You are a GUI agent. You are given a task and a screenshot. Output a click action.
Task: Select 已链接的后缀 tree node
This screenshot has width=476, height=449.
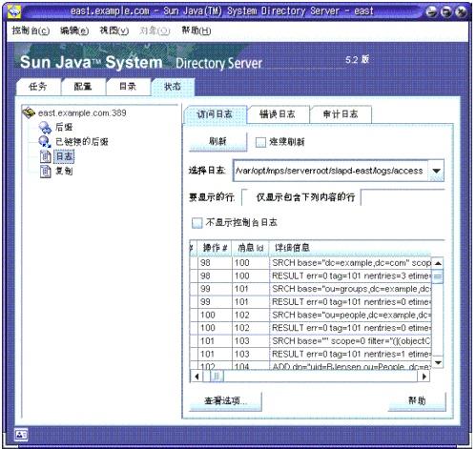[x=82, y=142]
